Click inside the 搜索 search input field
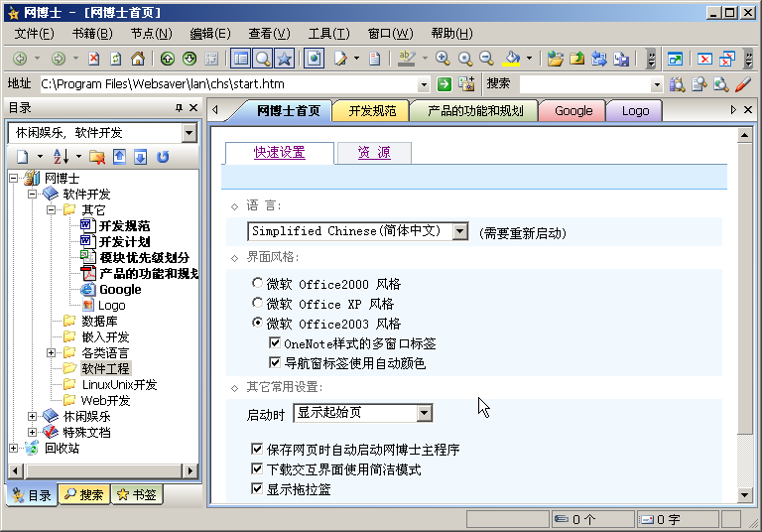The height and width of the screenshot is (532, 762). pyautogui.click(x=583, y=84)
